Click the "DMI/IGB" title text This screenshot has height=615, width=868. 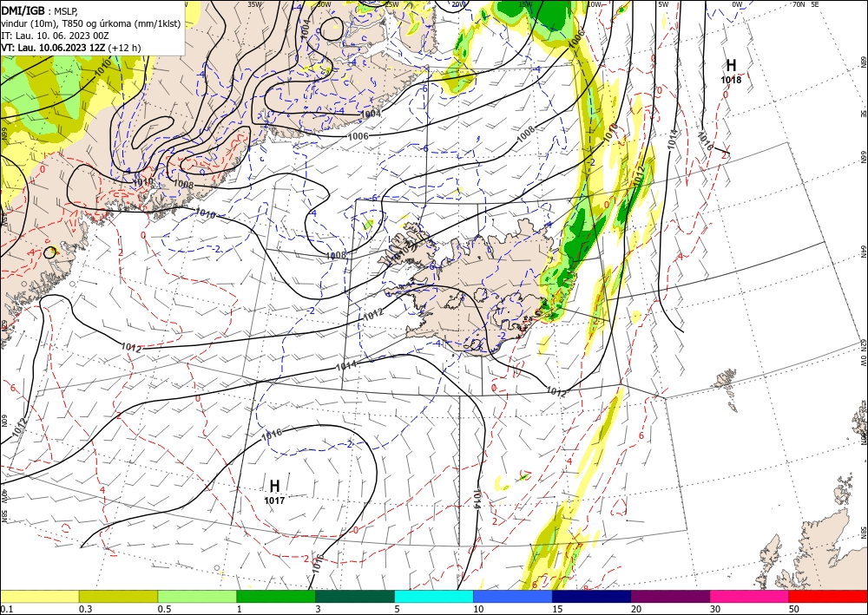23,10
